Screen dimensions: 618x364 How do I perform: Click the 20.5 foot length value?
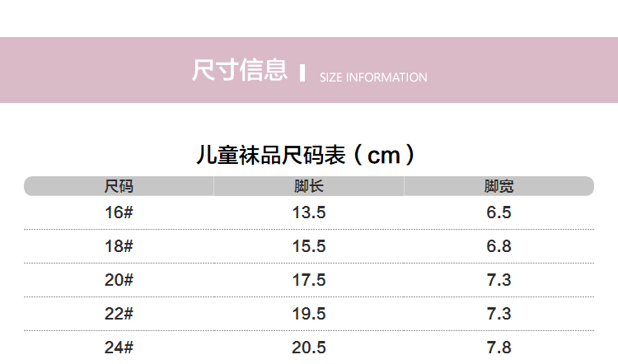(309, 348)
